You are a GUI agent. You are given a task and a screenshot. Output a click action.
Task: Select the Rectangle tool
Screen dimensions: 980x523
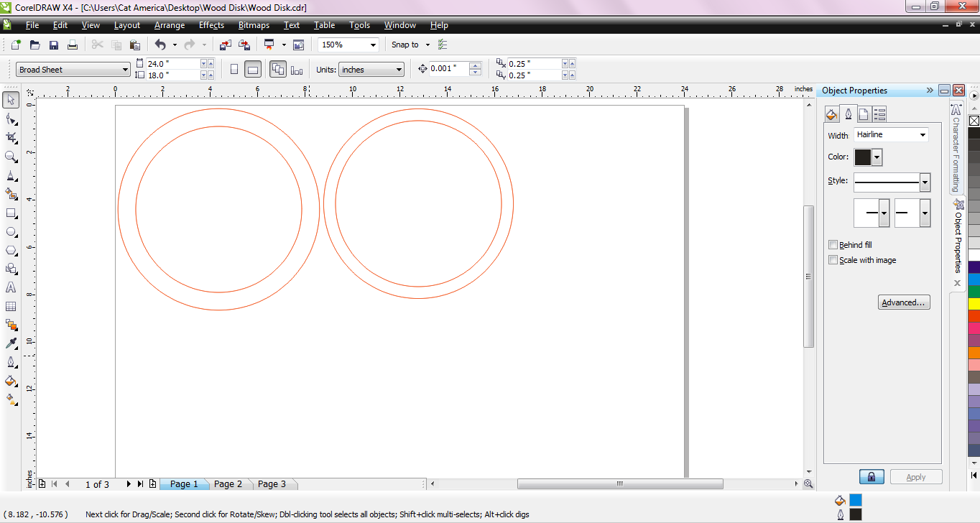(x=10, y=213)
